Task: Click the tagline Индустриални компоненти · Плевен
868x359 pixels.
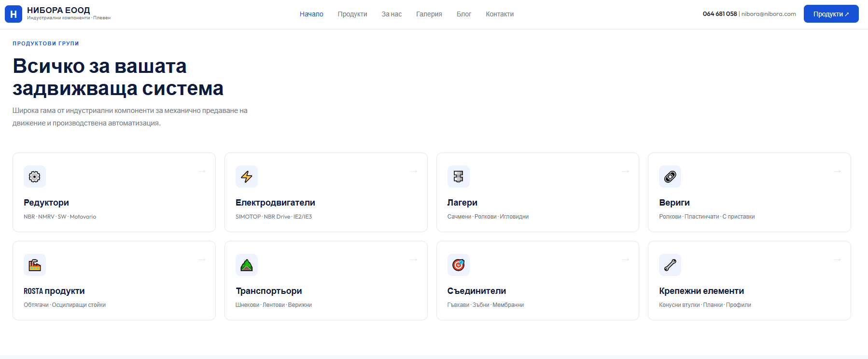Action: (69, 18)
